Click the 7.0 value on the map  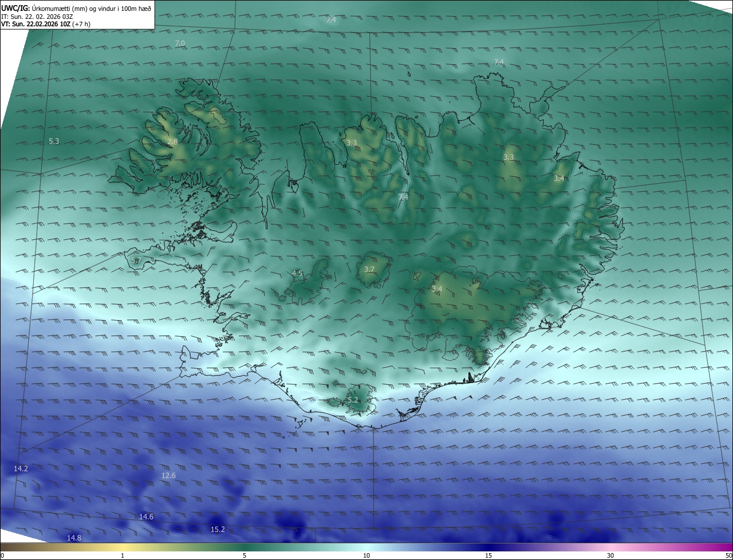[x=180, y=44]
